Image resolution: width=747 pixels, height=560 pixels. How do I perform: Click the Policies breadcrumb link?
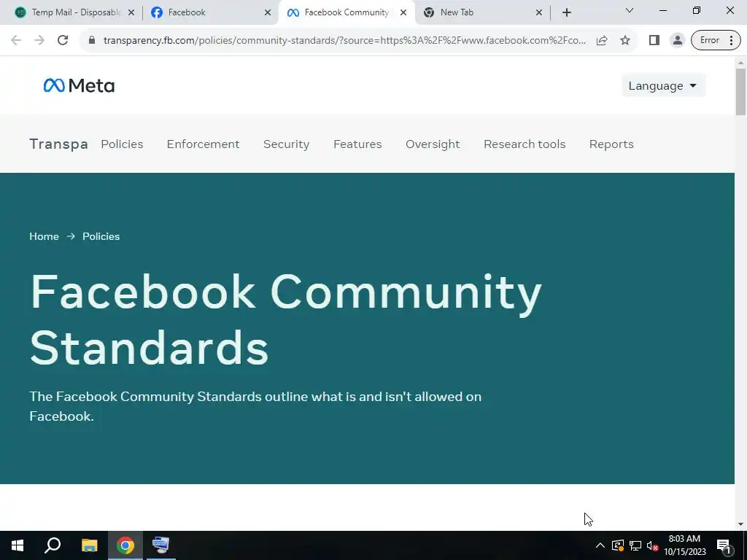(101, 236)
